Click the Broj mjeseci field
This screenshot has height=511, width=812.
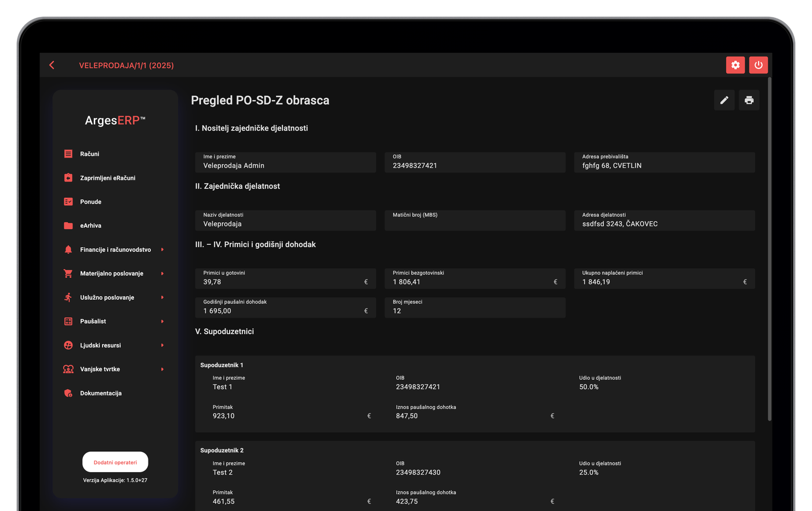point(475,307)
